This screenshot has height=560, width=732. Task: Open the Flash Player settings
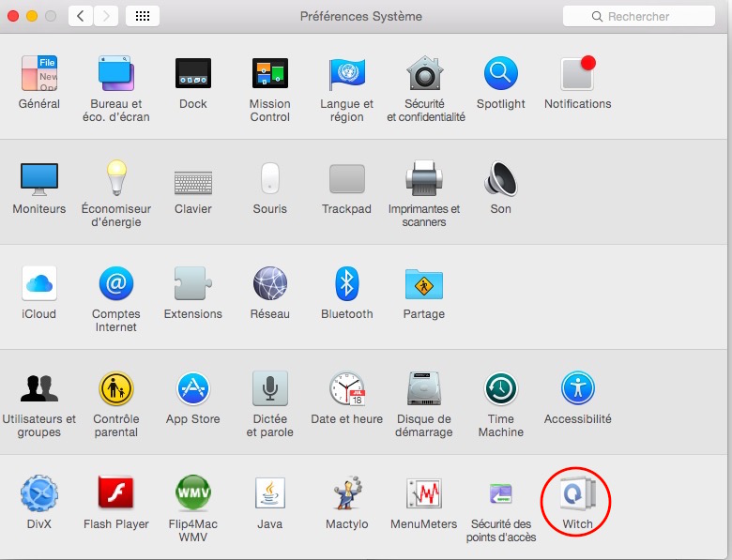(116, 494)
